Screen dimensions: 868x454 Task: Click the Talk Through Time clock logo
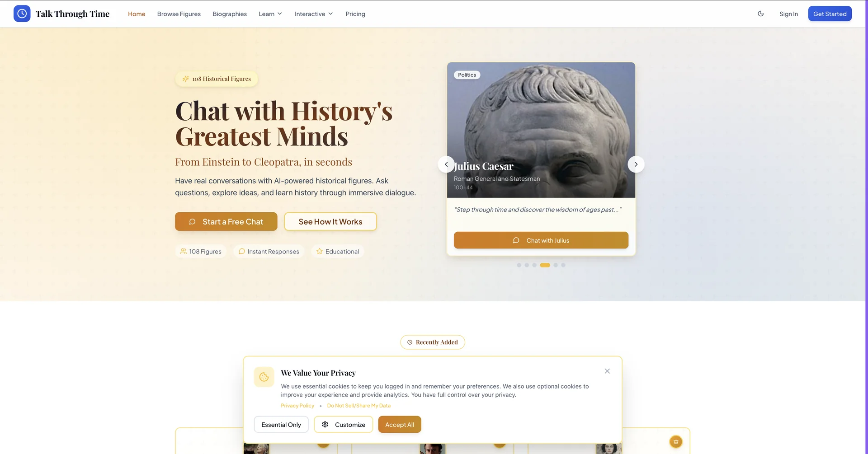[x=22, y=14]
